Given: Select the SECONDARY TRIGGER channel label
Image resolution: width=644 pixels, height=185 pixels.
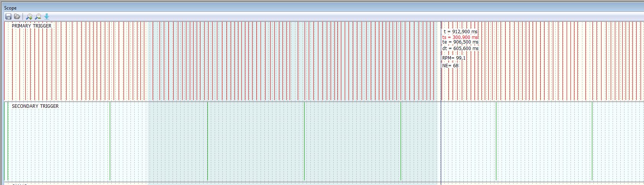Looking at the screenshot, I should (x=35, y=106).
